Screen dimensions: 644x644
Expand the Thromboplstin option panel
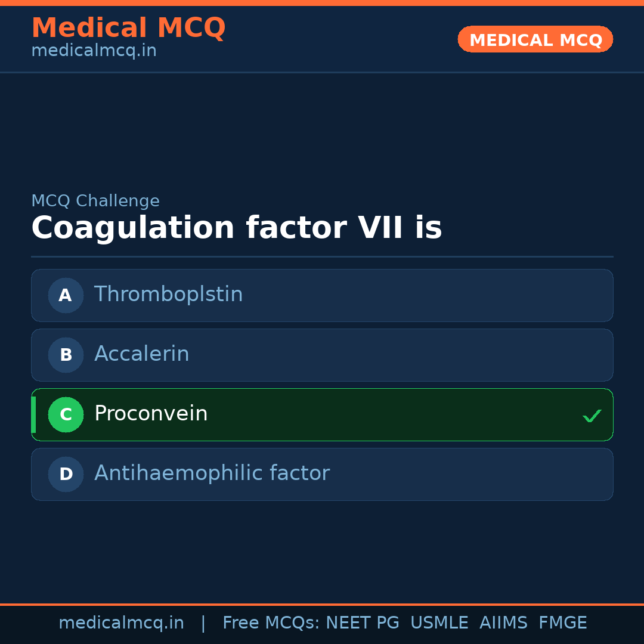tap(322, 295)
